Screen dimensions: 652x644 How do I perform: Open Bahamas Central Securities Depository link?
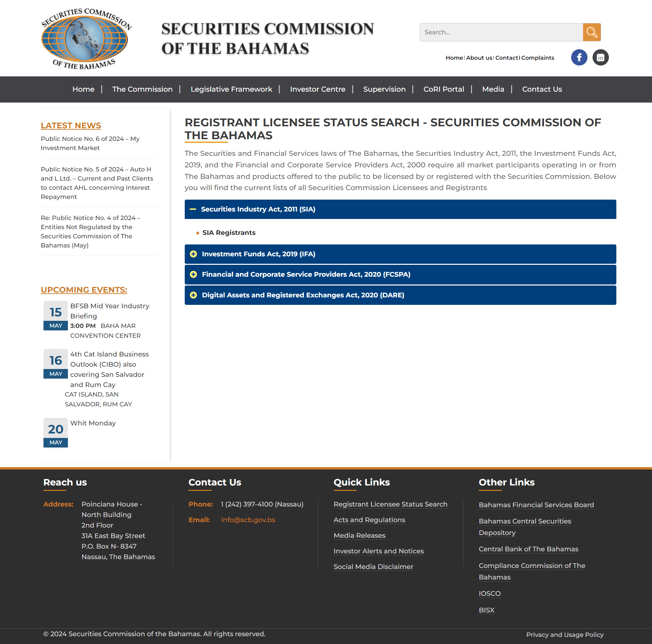pos(525,527)
